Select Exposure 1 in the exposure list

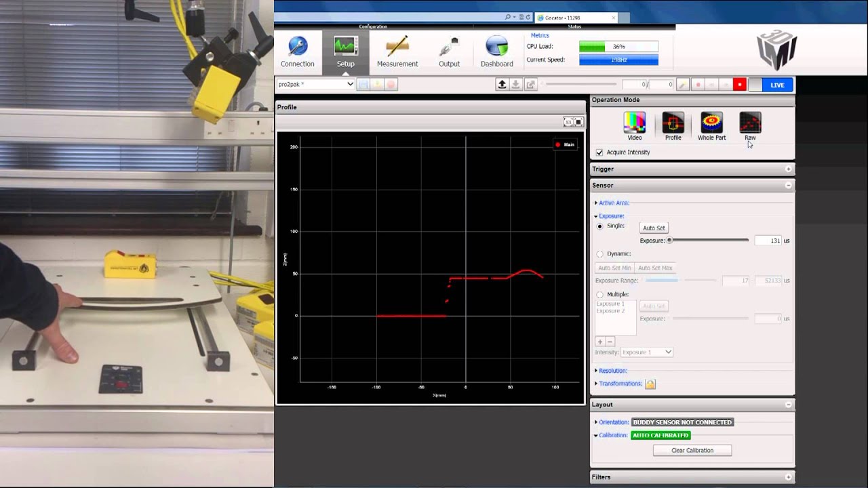pyautogui.click(x=610, y=304)
